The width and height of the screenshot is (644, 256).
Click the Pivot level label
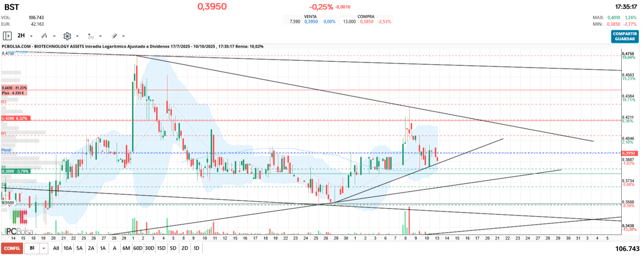(6, 150)
